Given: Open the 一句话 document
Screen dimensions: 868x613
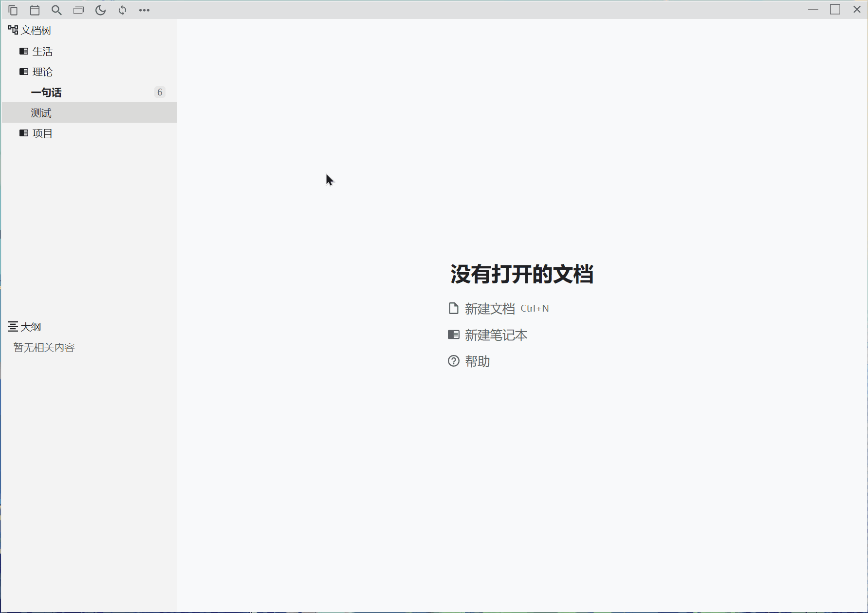Looking at the screenshot, I should click(x=90, y=92).
